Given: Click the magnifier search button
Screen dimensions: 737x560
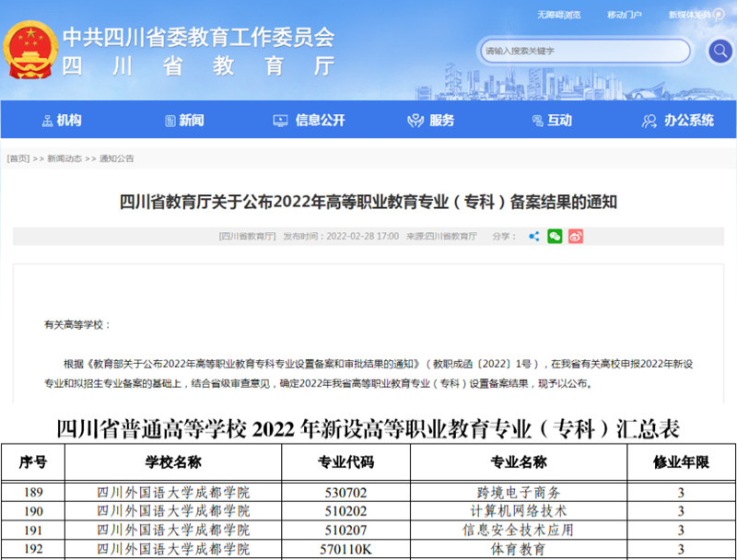Looking at the screenshot, I should 719,51.
